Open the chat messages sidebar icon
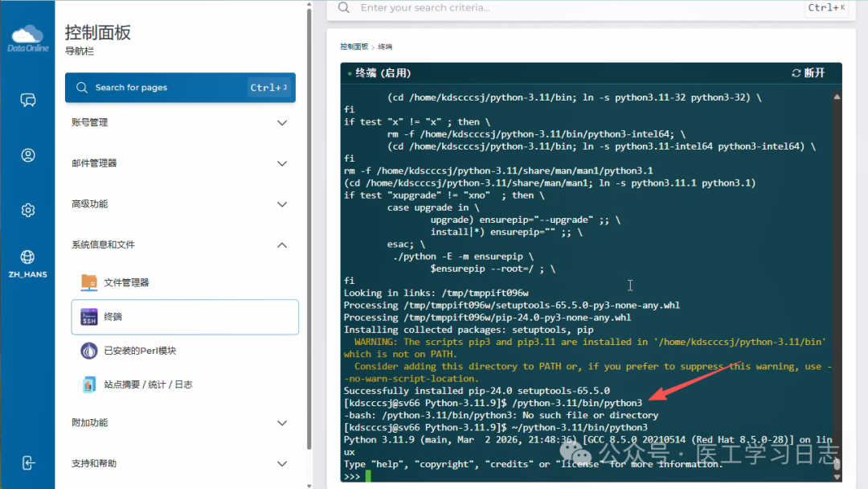 28,100
